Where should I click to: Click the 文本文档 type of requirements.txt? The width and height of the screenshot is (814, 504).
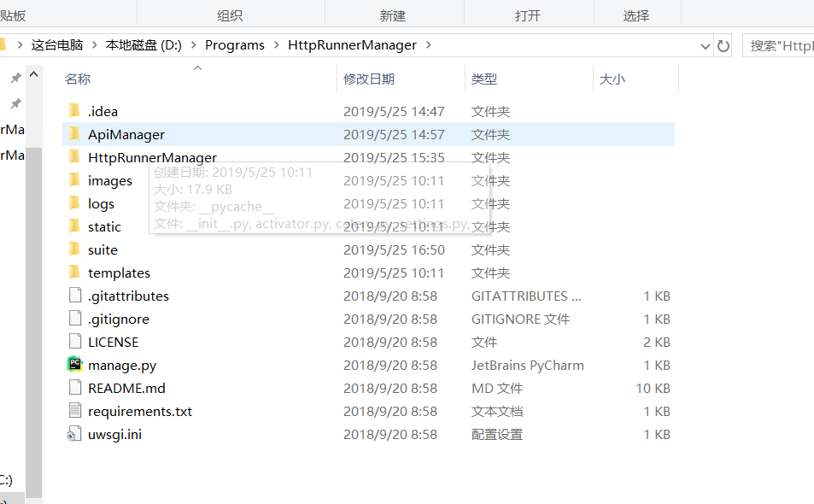pos(497,412)
